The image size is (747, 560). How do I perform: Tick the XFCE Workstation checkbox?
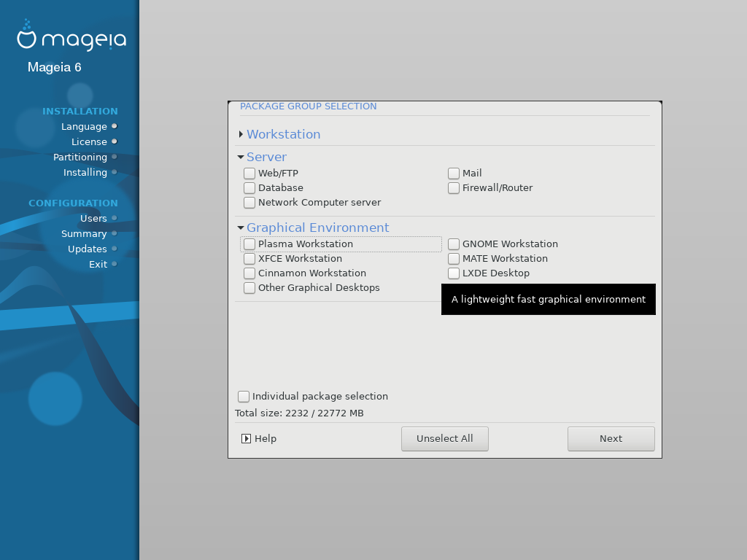(249, 259)
